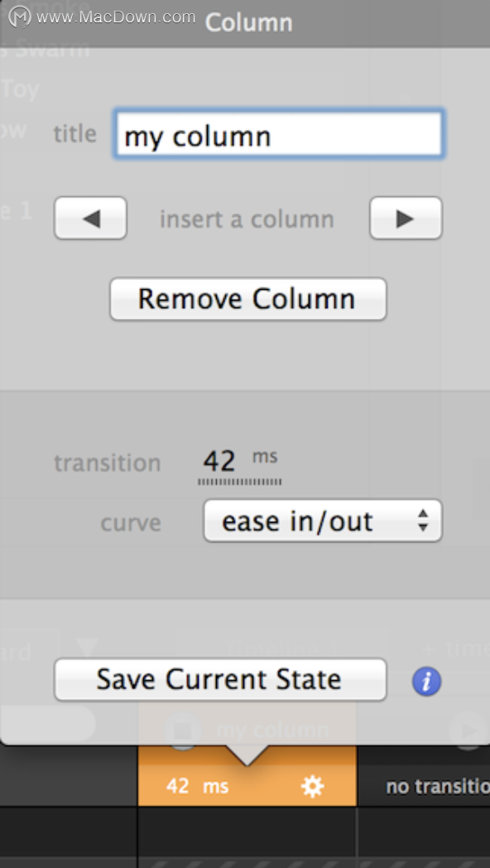Click the empty cell beneath the no transition header
Screen dimensions: 490x868
click(424, 832)
